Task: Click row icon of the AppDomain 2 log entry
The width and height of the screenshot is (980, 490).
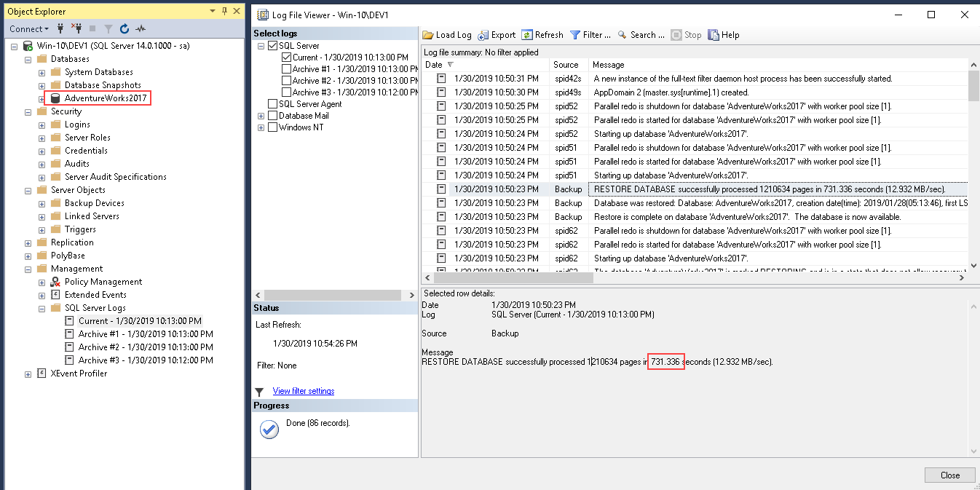Action: pyautogui.click(x=440, y=92)
